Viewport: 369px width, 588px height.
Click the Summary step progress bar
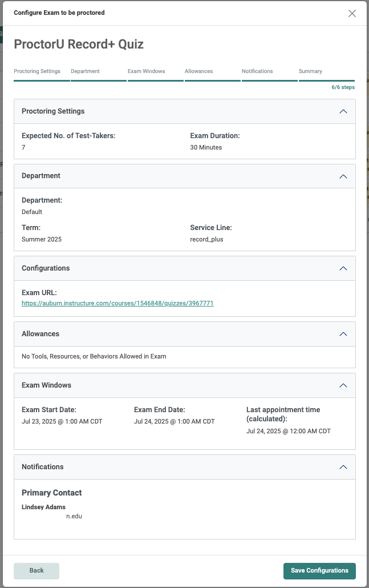(326, 80)
